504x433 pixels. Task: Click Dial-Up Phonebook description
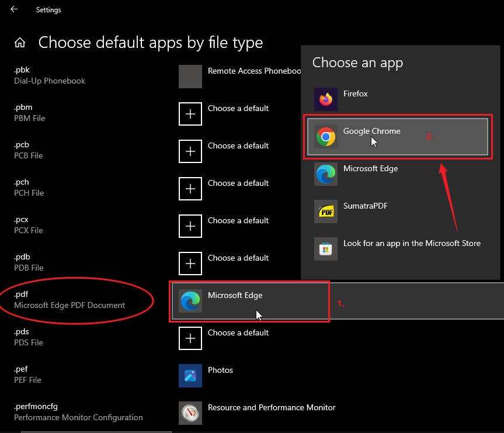coord(50,81)
